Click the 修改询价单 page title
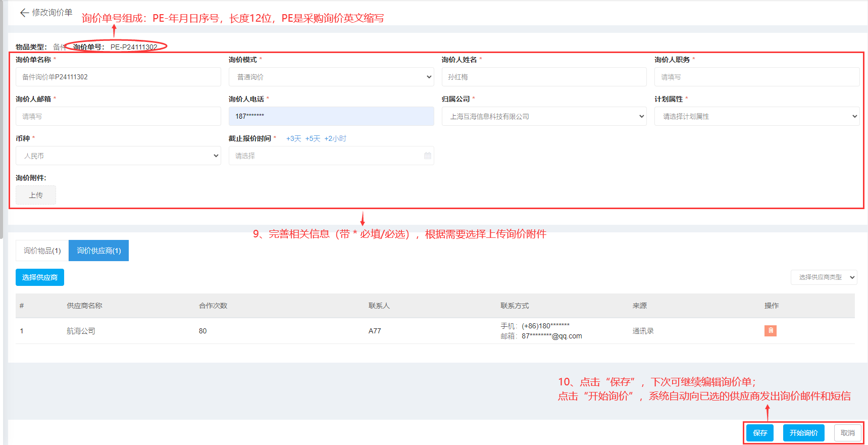This screenshot has width=868, height=445. point(52,12)
